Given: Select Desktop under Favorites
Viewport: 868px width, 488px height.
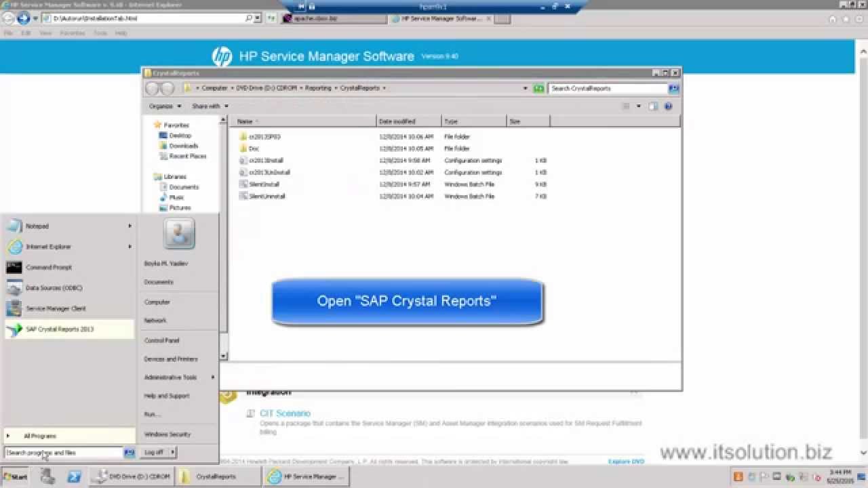Looking at the screenshot, I should click(x=180, y=136).
